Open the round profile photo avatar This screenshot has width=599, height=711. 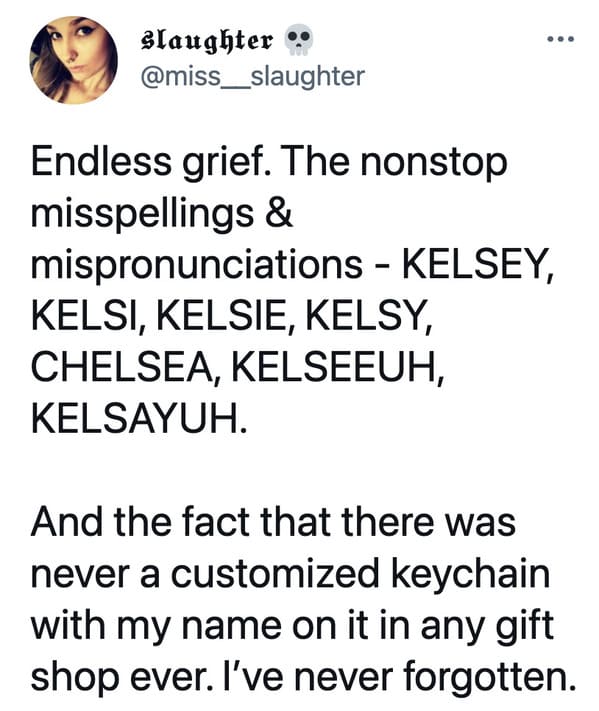pos(73,60)
